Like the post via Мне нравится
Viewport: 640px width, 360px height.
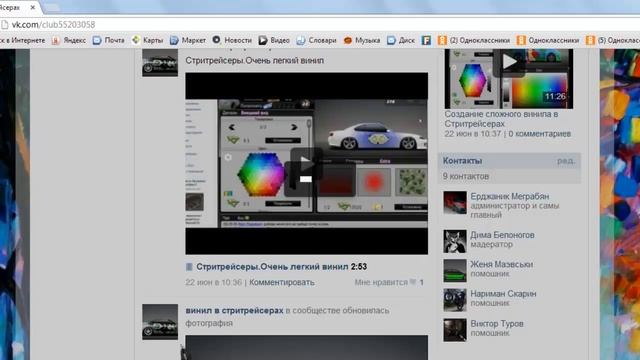click(389, 282)
